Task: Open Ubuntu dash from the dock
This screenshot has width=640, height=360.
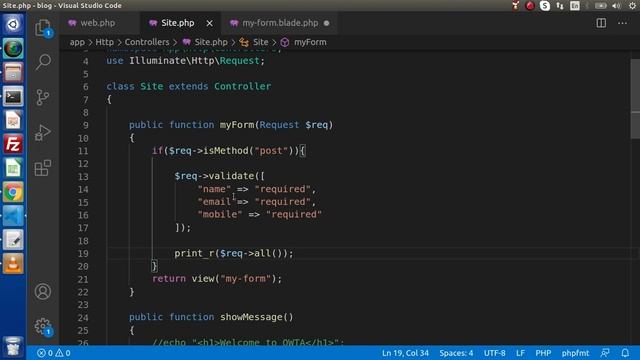Action: [x=13, y=24]
